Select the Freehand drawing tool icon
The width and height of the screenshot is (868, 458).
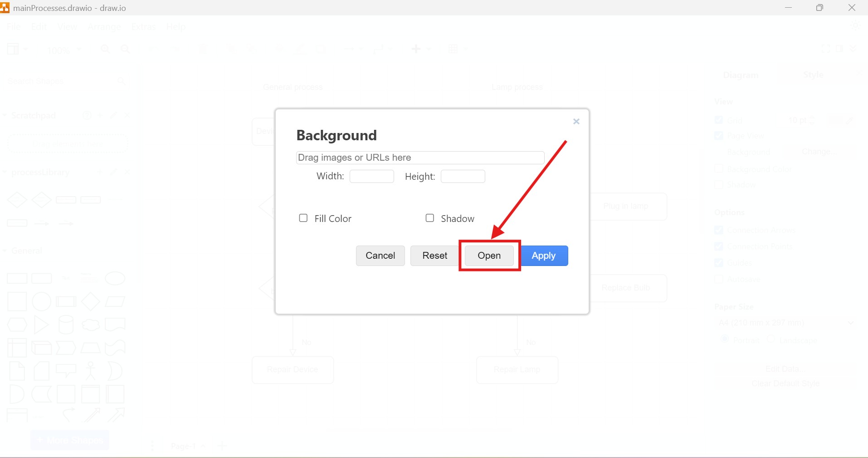coord(301,49)
